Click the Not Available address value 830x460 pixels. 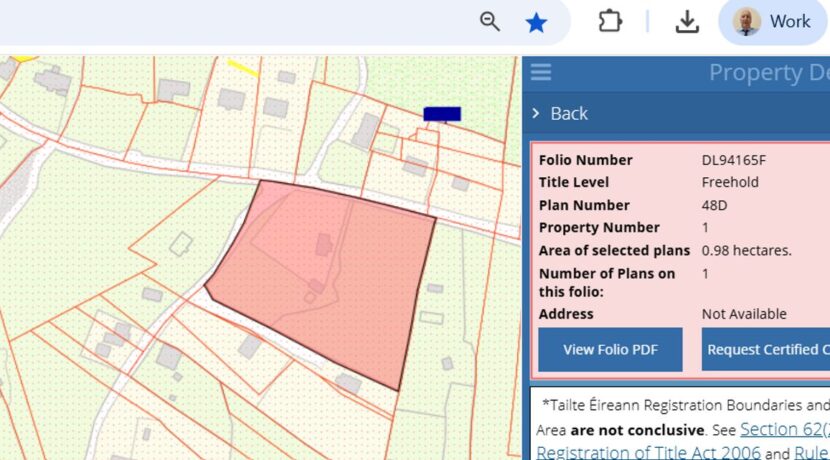744,314
